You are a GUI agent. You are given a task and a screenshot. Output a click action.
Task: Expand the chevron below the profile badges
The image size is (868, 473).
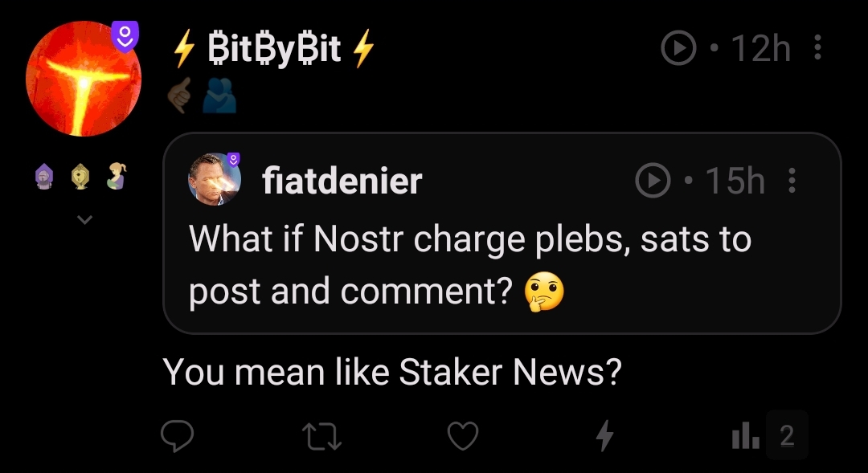coord(84,218)
